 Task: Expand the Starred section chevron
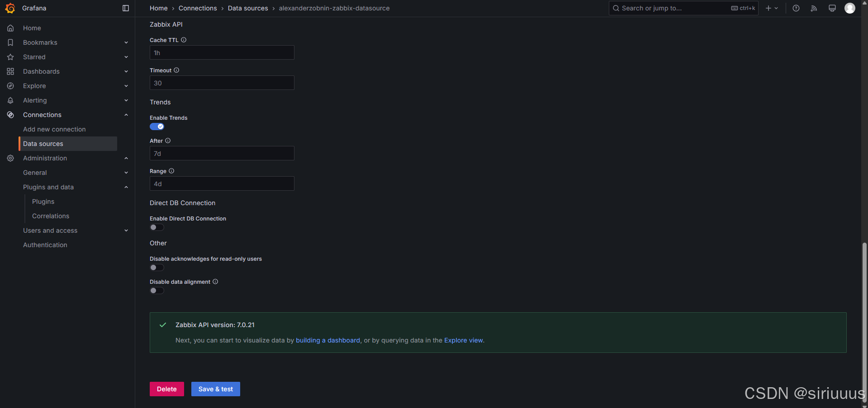tap(126, 57)
